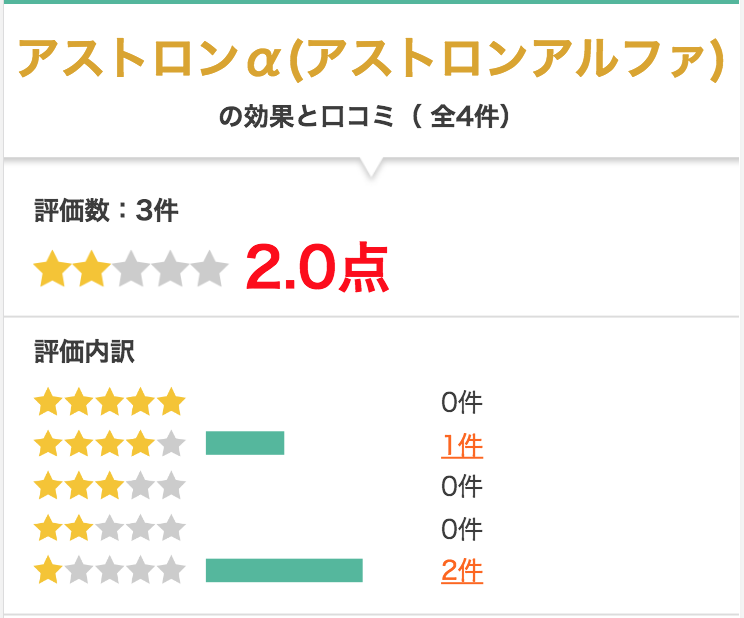Click the 評価数：3件 label
The height and width of the screenshot is (618, 744).
point(106,210)
